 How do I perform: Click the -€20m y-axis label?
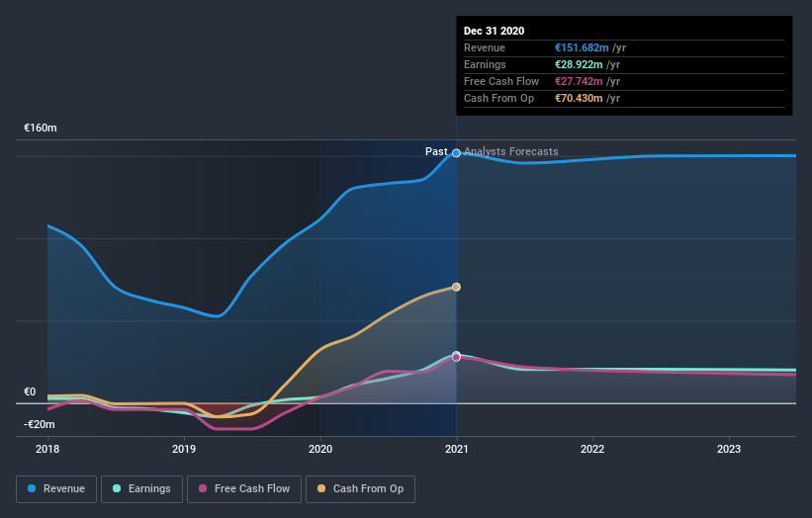tap(40, 424)
